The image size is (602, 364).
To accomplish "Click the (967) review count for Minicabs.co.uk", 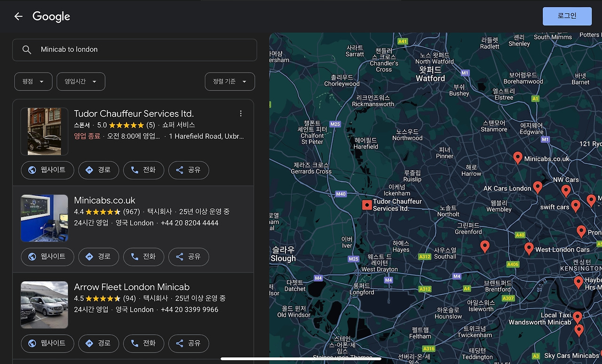I will [131, 212].
